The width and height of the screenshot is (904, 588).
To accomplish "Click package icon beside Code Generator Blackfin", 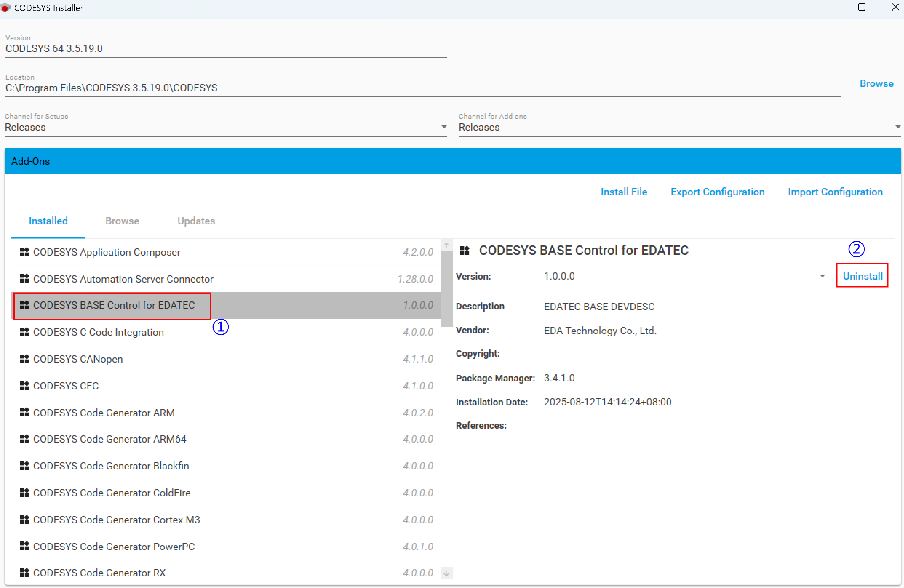I will 24,466.
